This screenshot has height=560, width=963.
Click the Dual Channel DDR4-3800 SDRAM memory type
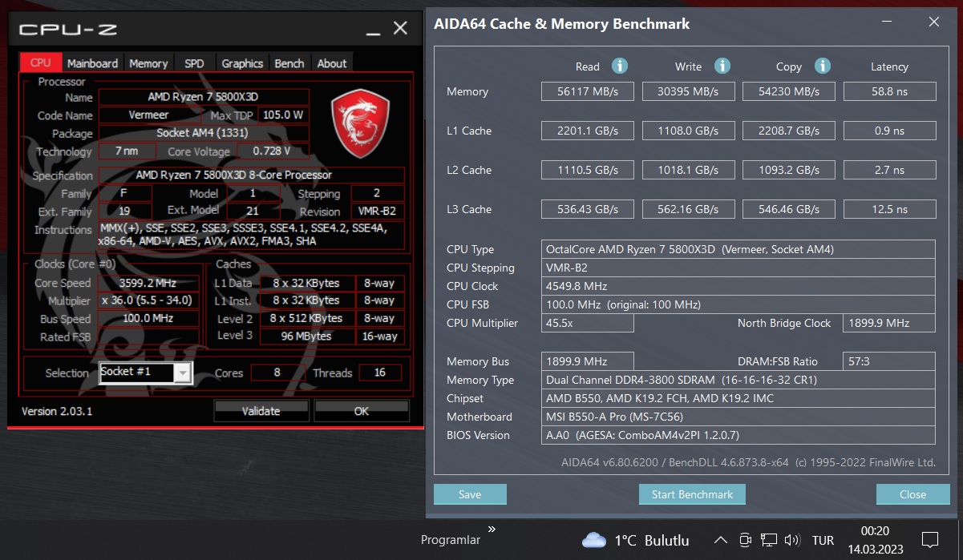738,380
